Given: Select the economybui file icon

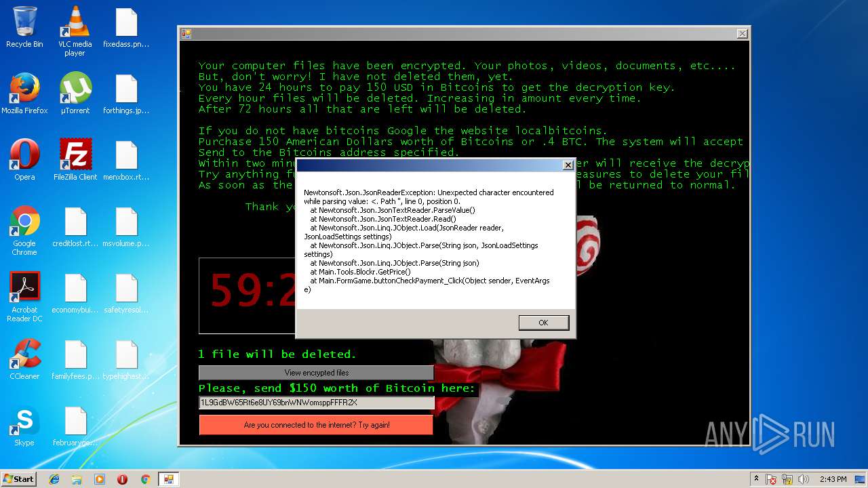Looking at the screenshot, I should 75,293.
